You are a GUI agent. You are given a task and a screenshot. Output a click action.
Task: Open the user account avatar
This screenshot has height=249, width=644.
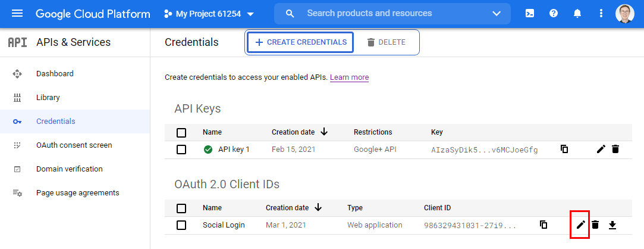[625, 14]
